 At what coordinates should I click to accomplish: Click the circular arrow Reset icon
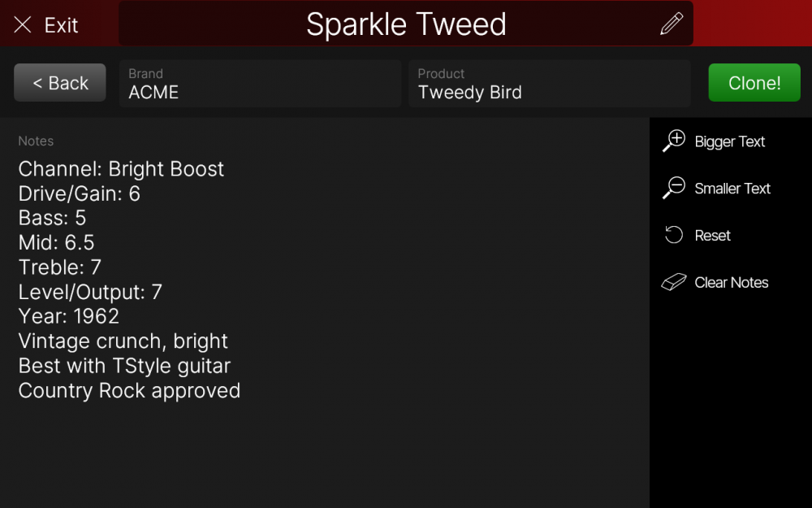tap(674, 235)
